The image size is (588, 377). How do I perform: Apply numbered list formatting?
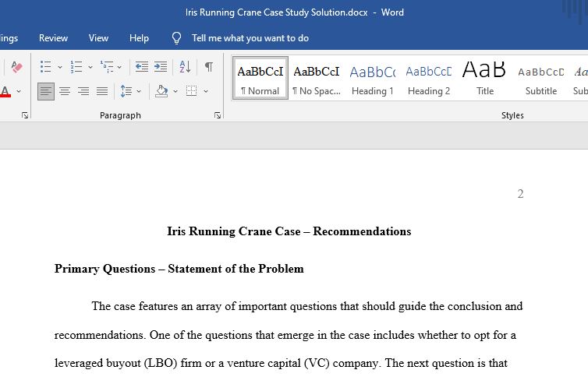[76, 67]
